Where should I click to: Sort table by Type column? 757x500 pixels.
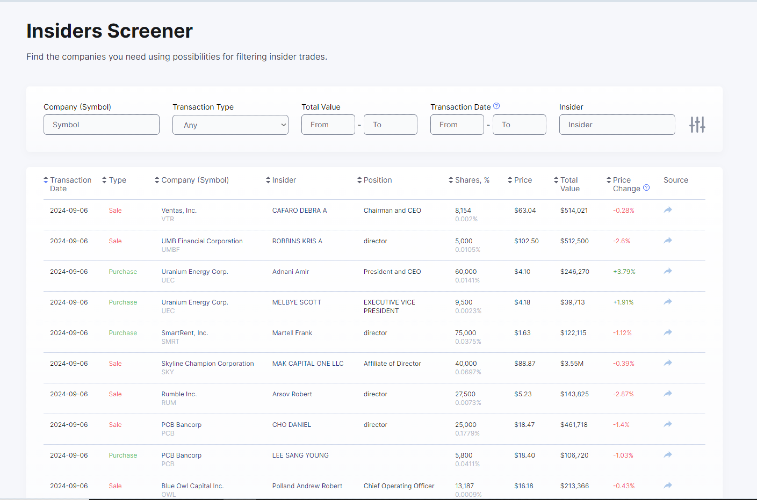pyautogui.click(x=114, y=180)
